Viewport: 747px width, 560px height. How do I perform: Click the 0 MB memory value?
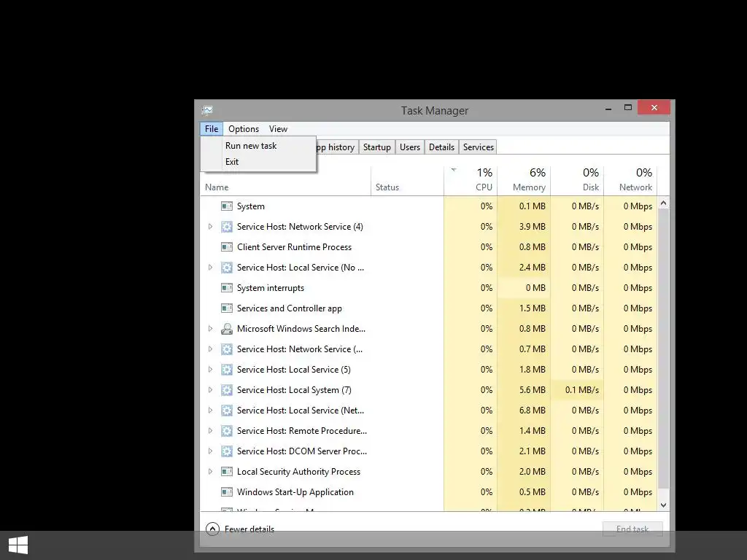click(x=535, y=288)
